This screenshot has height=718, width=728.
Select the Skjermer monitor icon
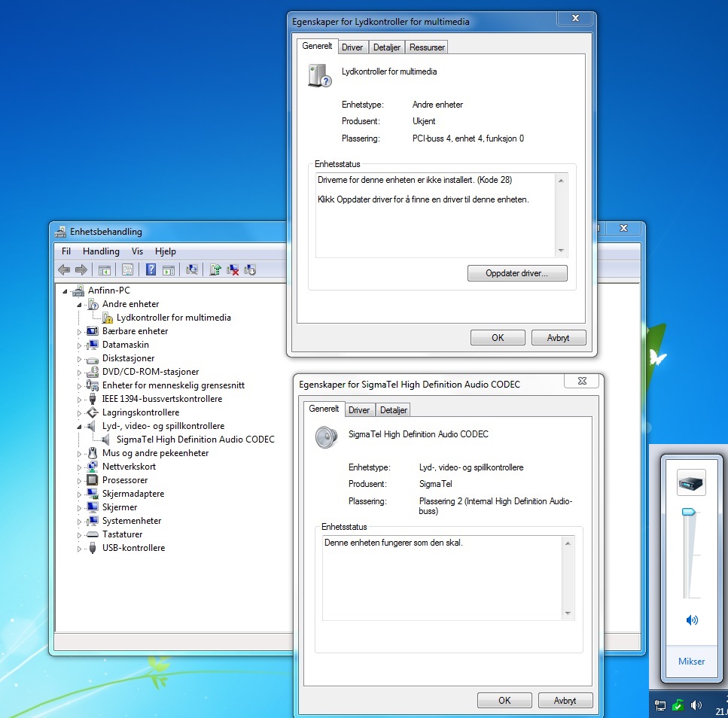point(93,507)
